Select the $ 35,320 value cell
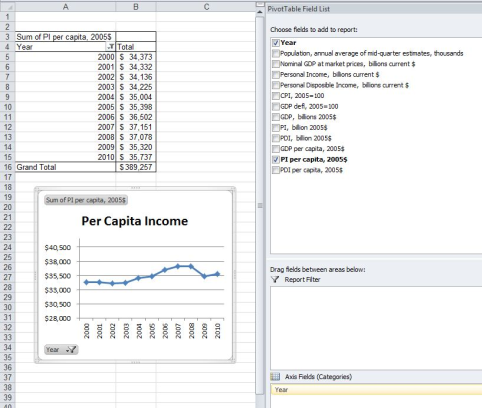Screen dimensions: 482x408 [136, 147]
